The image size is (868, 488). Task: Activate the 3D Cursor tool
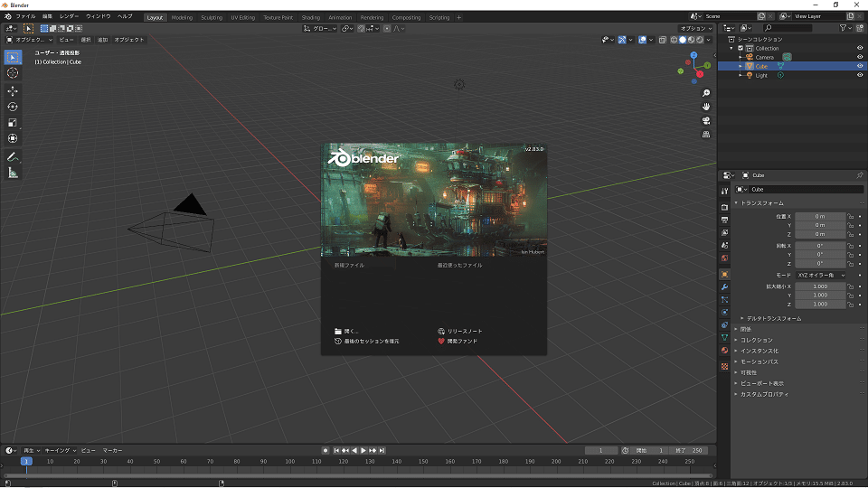[x=13, y=73]
